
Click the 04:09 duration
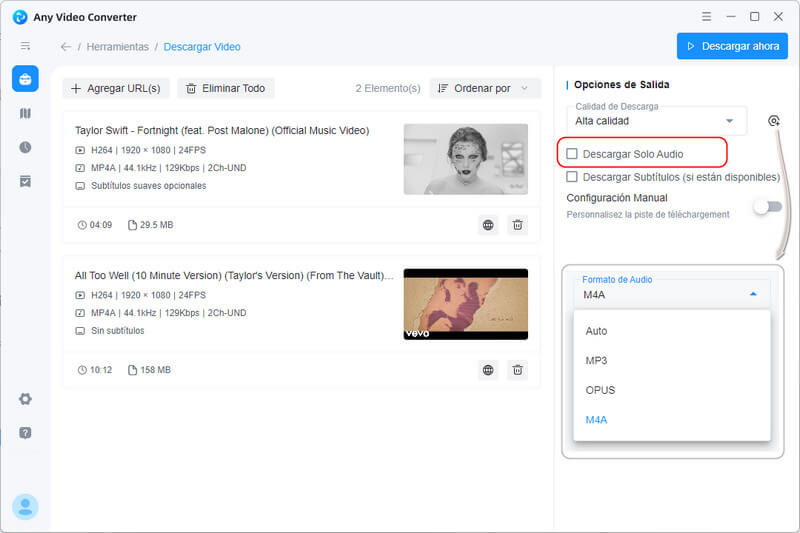pyautogui.click(x=101, y=225)
